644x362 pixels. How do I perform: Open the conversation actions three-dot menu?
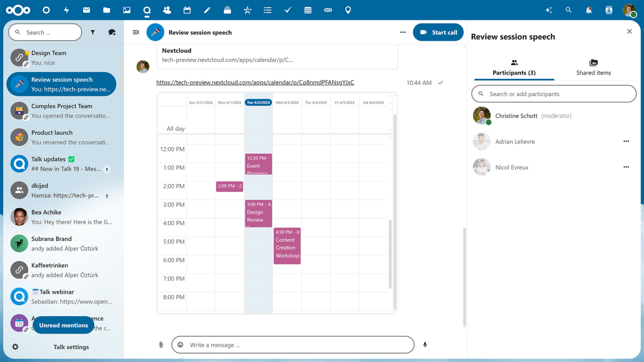(x=402, y=32)
